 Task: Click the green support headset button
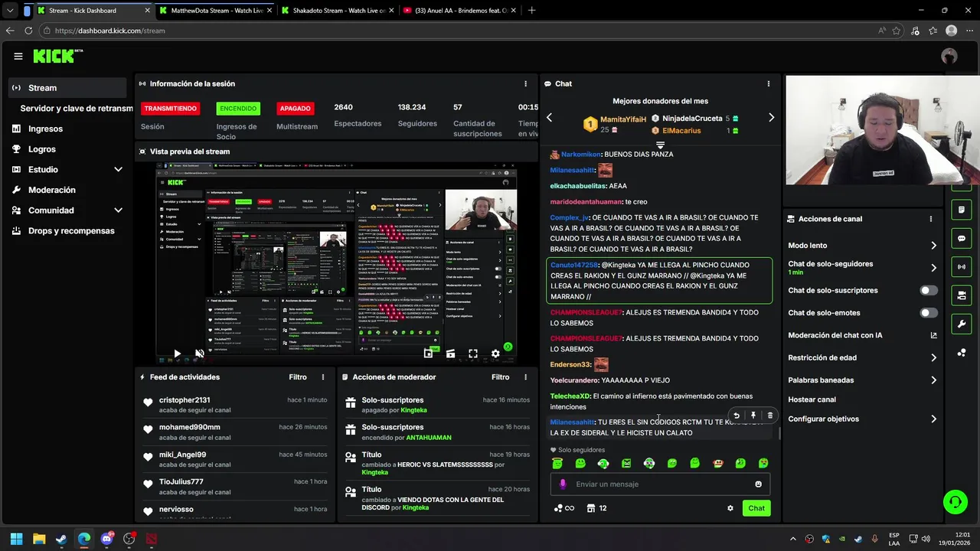click(955, 502)
